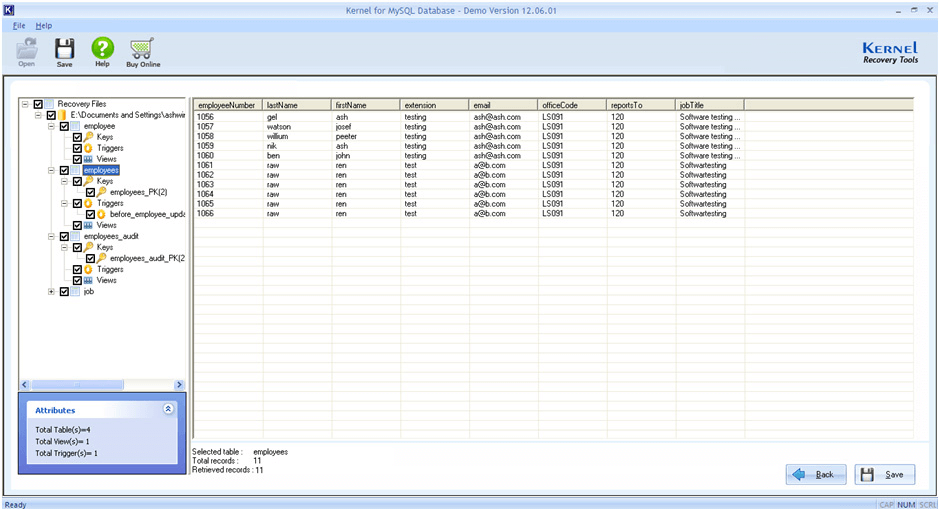The width and height of the screenshot is (939, 509).
Task: Uncheck employees_audit_PK key checkbox
Action: click(90, 258)
